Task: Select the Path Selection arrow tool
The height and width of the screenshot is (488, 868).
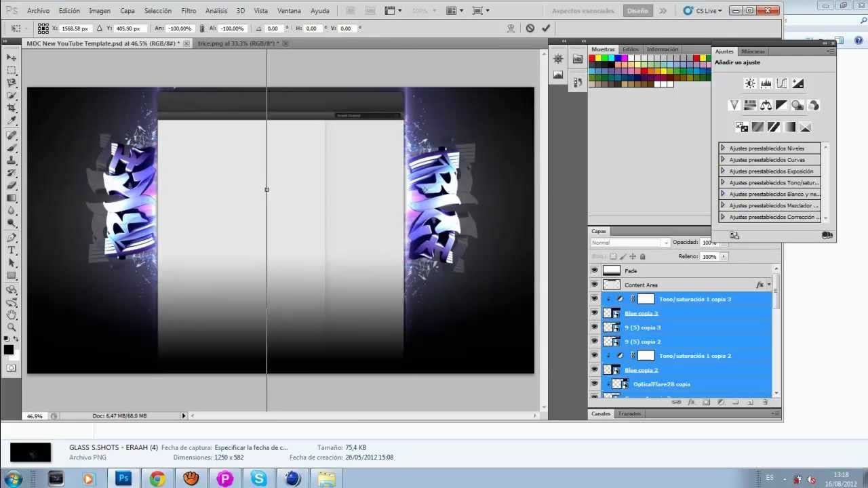Action: [x=12, y=263]
